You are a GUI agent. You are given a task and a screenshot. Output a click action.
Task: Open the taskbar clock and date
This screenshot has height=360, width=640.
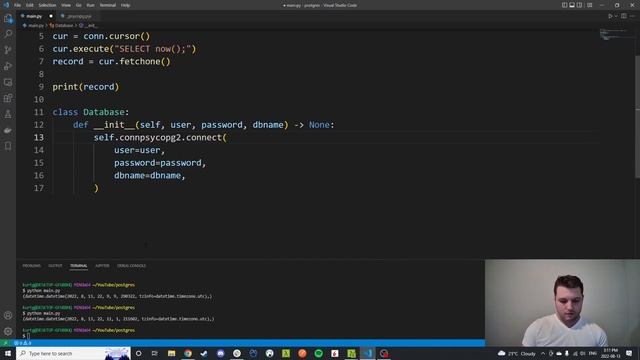(x=611, y=353)
